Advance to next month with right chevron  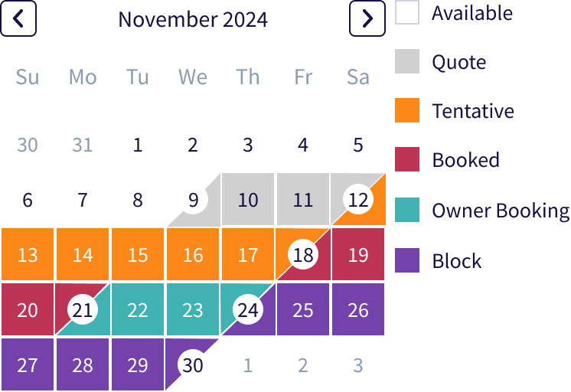(x=367, y=18)
